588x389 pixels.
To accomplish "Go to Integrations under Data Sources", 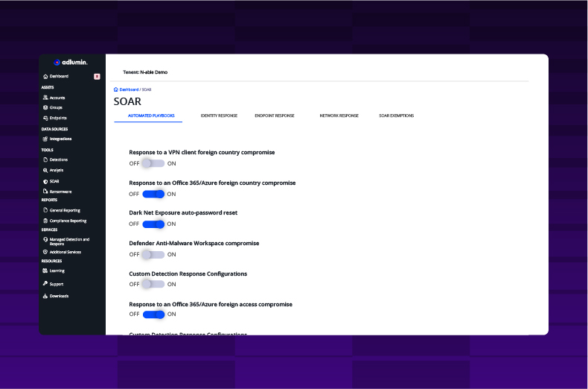I will pyautogui.click(x=60, y=139).
